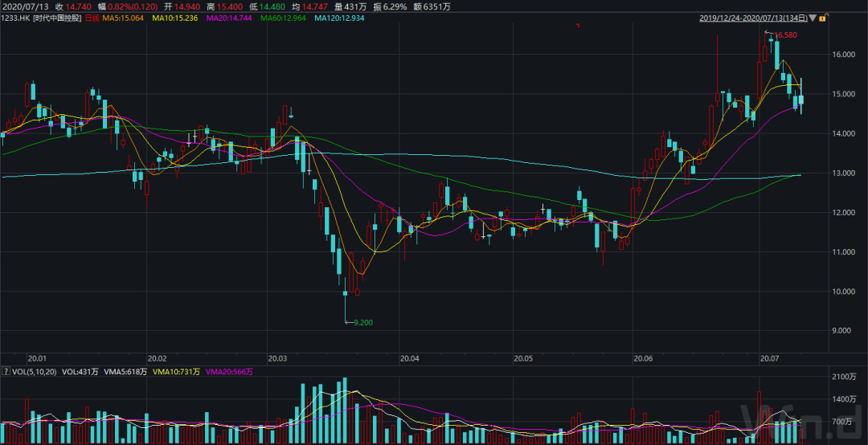Click the 1233.HK stock code
Screen dimensions: 868x445
pyautogui.click(x=16, y=18)
